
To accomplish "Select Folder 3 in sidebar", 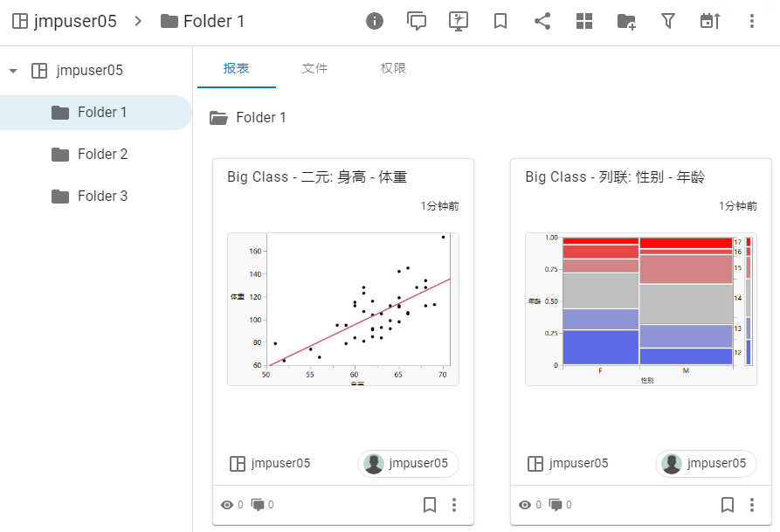I will coord(102,197).
